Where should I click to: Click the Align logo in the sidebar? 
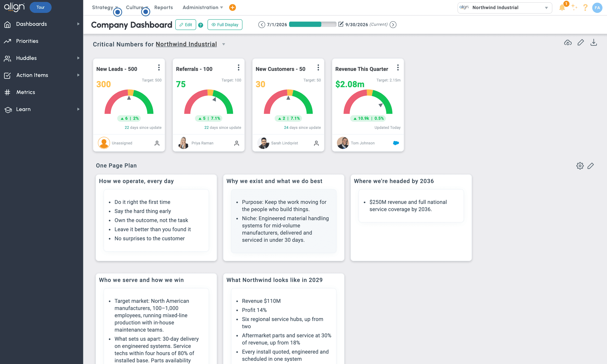[14, 7]
